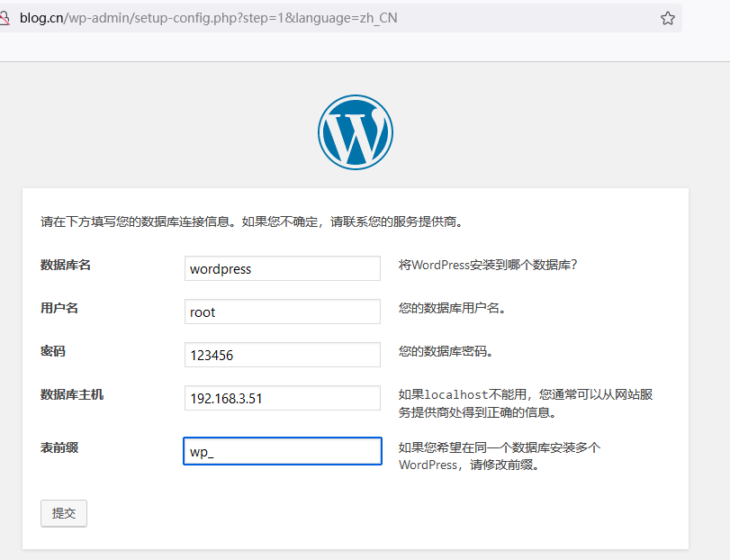
Task: Select the hint about installing multiple WordPress
Action: [x=500, y=456]
